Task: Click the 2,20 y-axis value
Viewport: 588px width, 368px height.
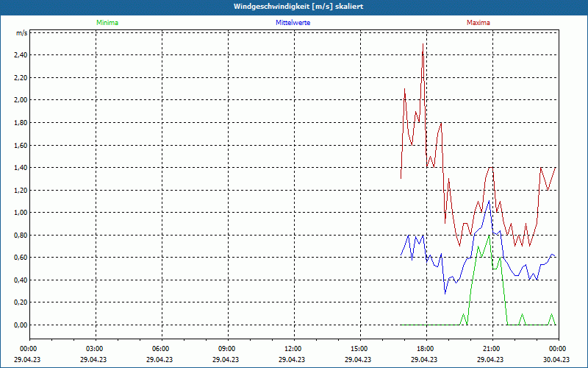Action: click(21, 78)
